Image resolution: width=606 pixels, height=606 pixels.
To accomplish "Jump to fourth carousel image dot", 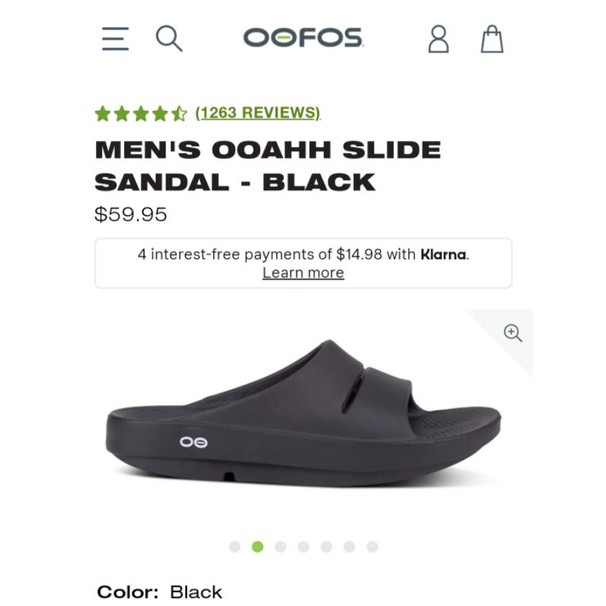I will click(x=303, y=547).
